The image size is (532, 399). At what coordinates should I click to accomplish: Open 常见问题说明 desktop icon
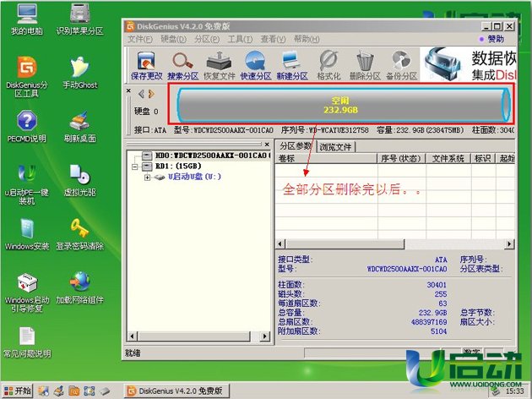[x=27, y=342]
